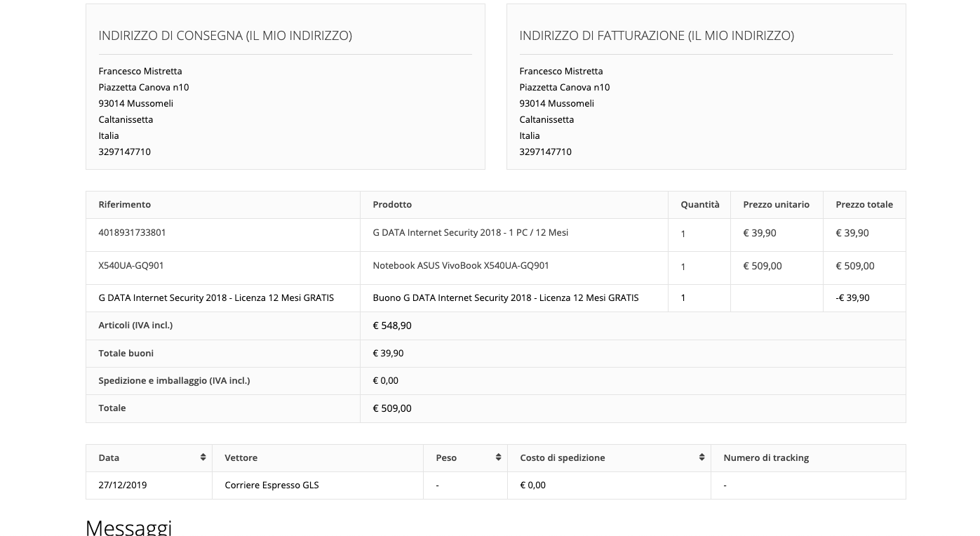This screenshot has height=536, width=980.
Task: Click reference number 4018931733801
Action: coord(132,233)
